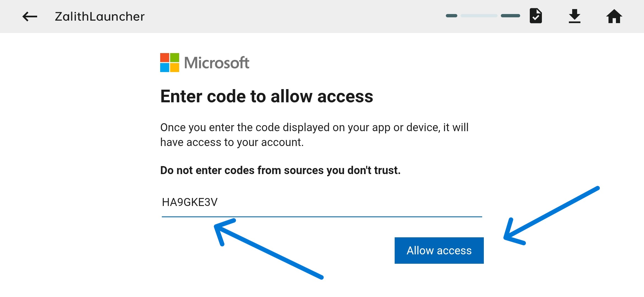
Task: Select the Enter code to allow access heading
Action: (x=267, y=96)
